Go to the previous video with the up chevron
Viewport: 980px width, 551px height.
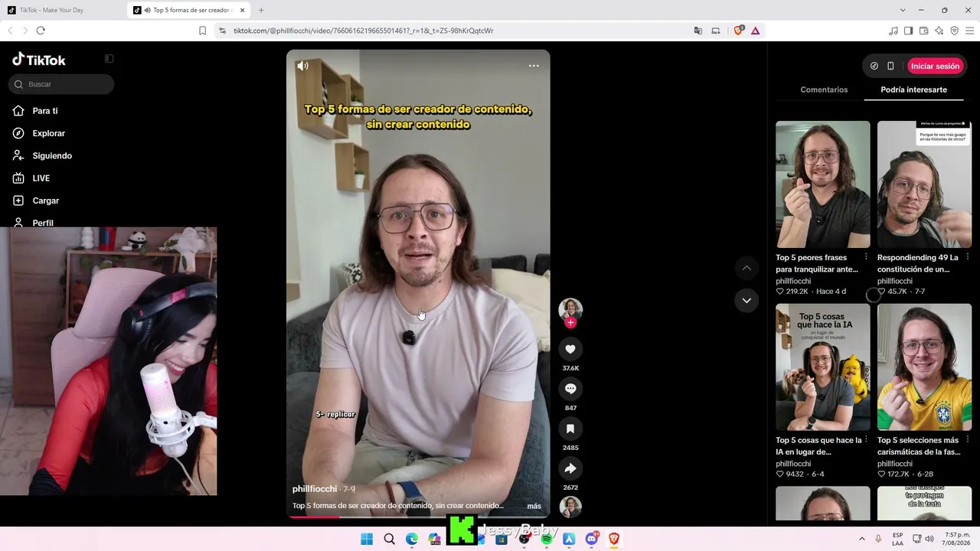tap(746, 268)
